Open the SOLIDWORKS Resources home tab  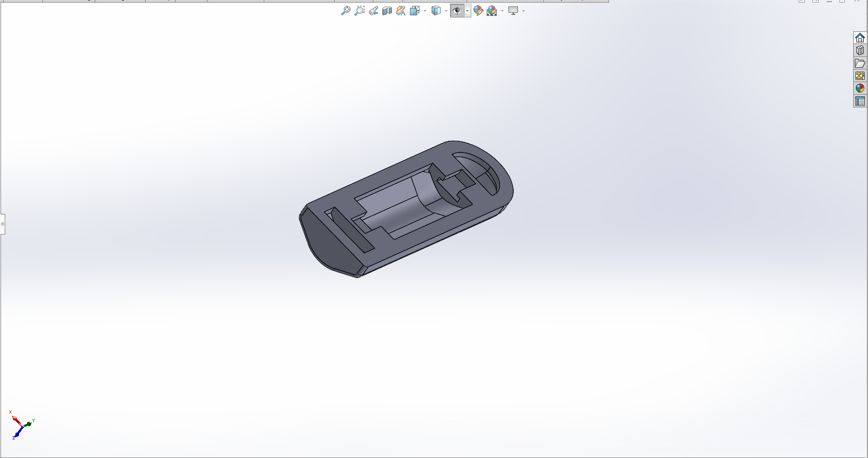click(x=860, y=38)
